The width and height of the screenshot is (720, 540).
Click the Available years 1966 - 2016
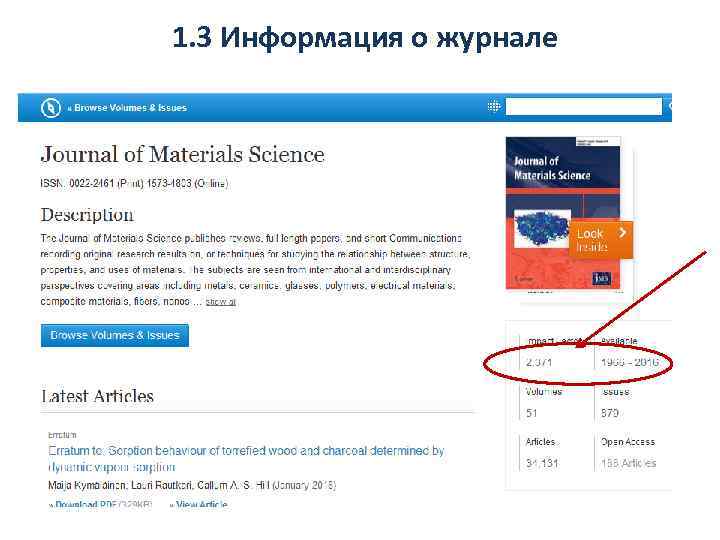[x=630, y=362]
